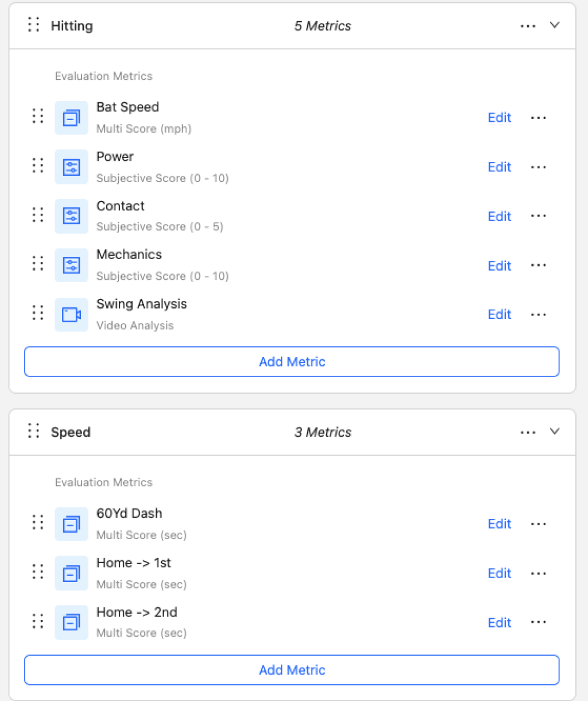Select the Home -> 2nd metric name
The height and width of the screenshot is (701, 588).
pos(137,613)
